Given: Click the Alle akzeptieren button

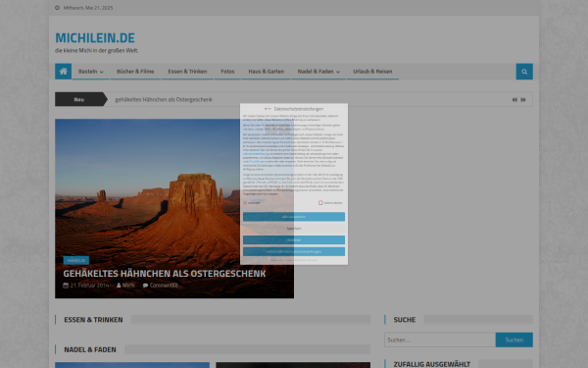Looking at the screenshot, I should click(294, 217).
